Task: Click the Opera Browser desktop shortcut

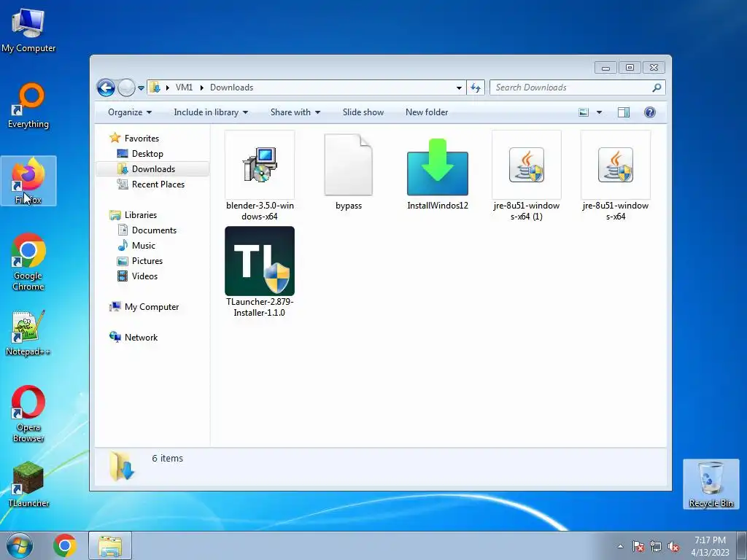Action: [x=28, y=414]
